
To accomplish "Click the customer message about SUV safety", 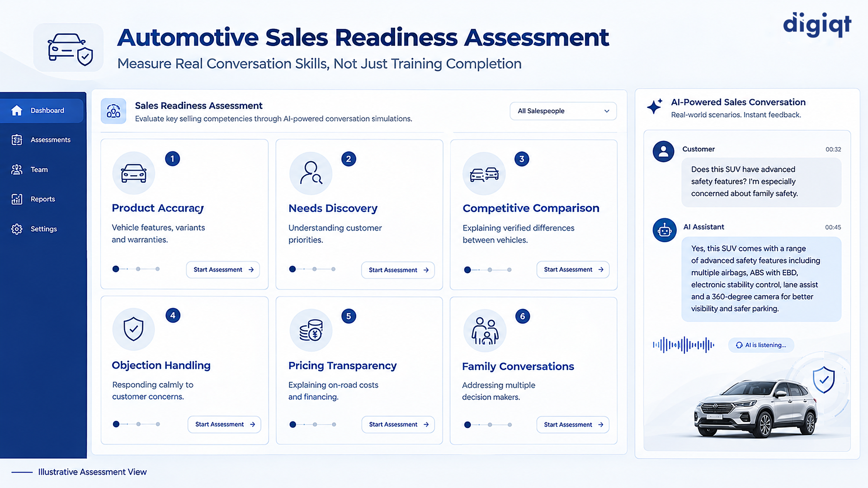I will (761, 182).
